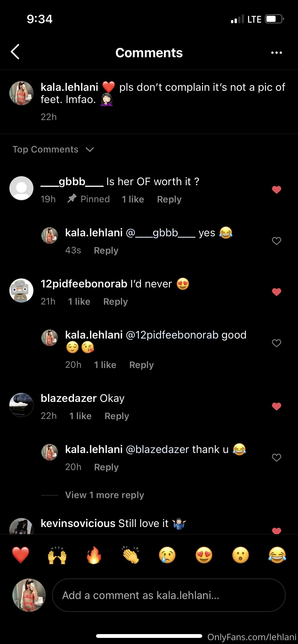Screen dimensions: 298x644
Task: Open blazedazer's profile via username
Action: [69, 398]
